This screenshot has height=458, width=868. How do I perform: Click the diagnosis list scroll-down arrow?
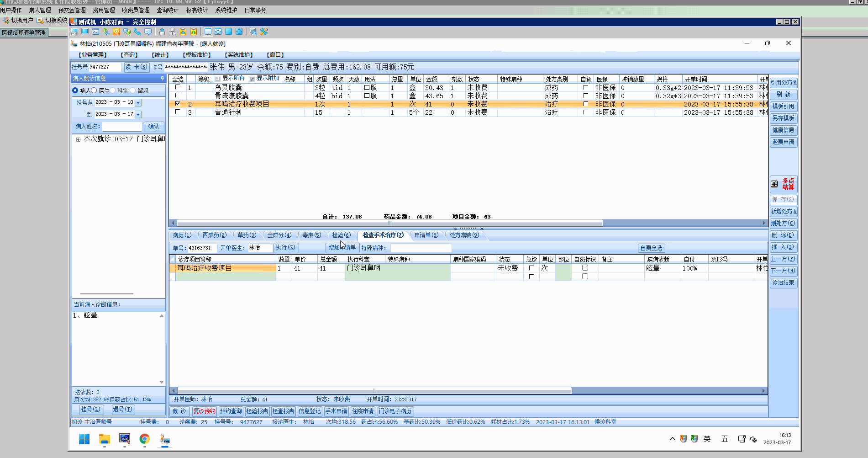point(162,382)
